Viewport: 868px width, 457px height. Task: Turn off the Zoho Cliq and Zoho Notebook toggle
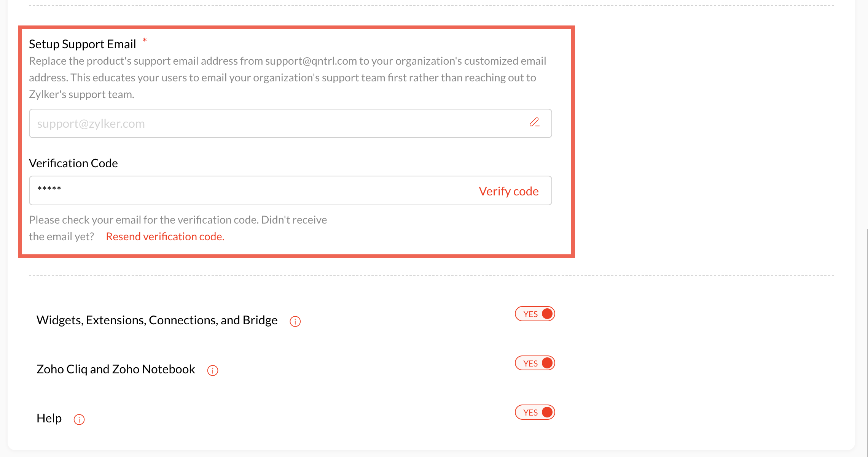[535, 363]
